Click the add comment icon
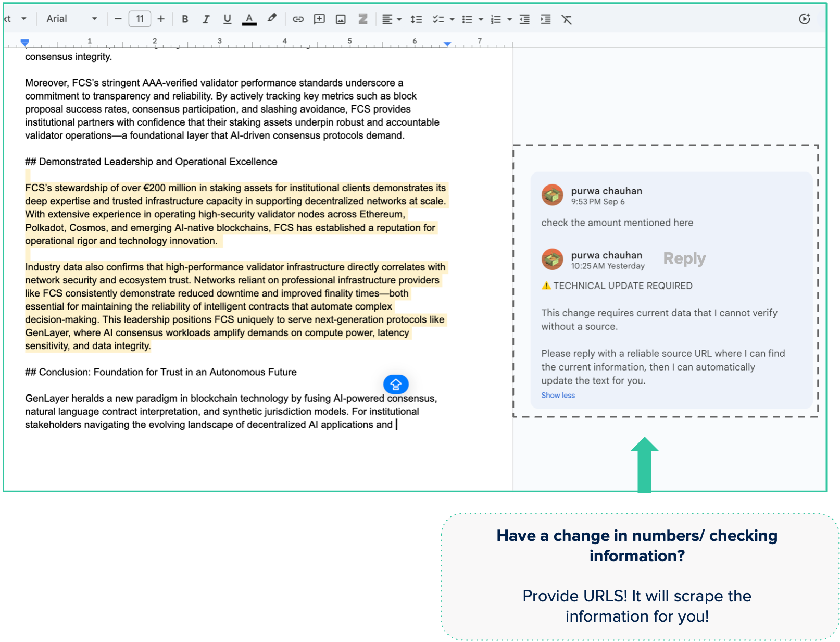This screenshot has width=840, height=642. (319, 19)
